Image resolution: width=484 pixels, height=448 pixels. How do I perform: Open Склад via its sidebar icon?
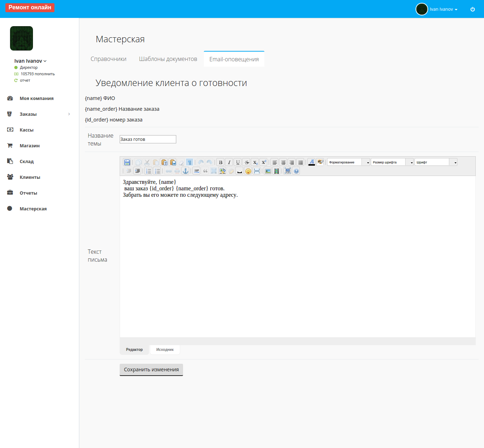click(10, 161)
